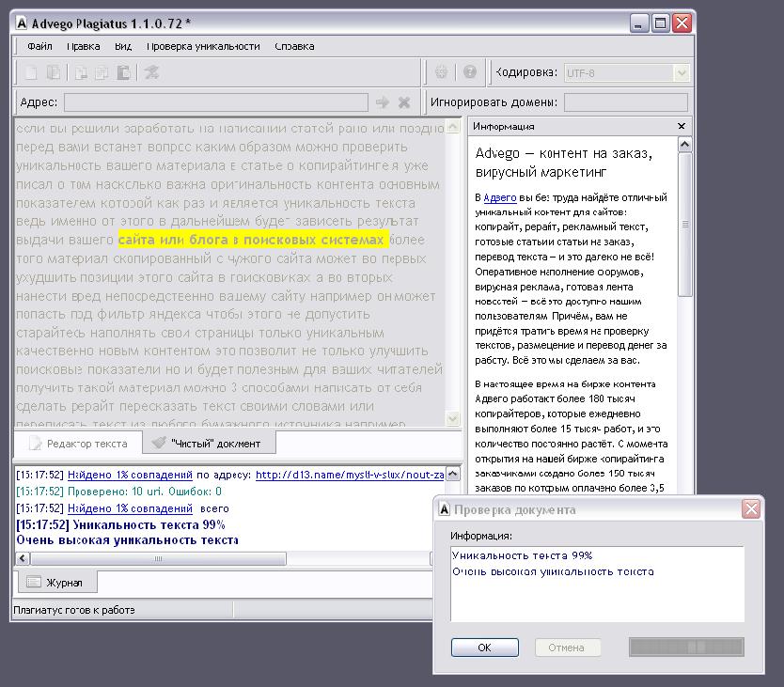Click the go arrow next to Адрес

pyautogui.click(x=383, y=102)
